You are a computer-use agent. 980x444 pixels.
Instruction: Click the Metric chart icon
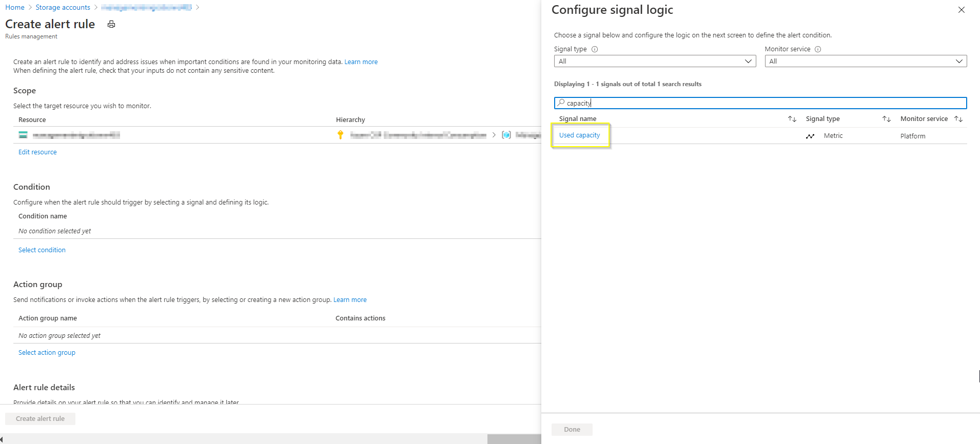tap(810, 136)
